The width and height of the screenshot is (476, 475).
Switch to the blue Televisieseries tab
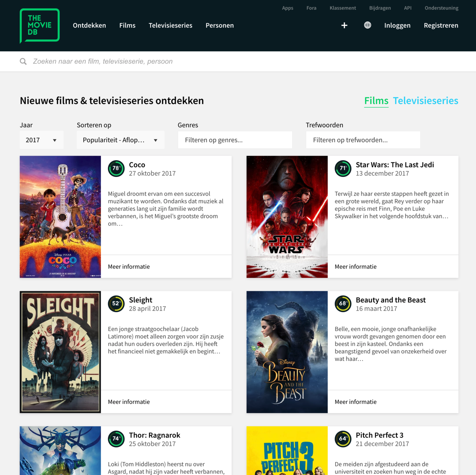tap(425, 101)
